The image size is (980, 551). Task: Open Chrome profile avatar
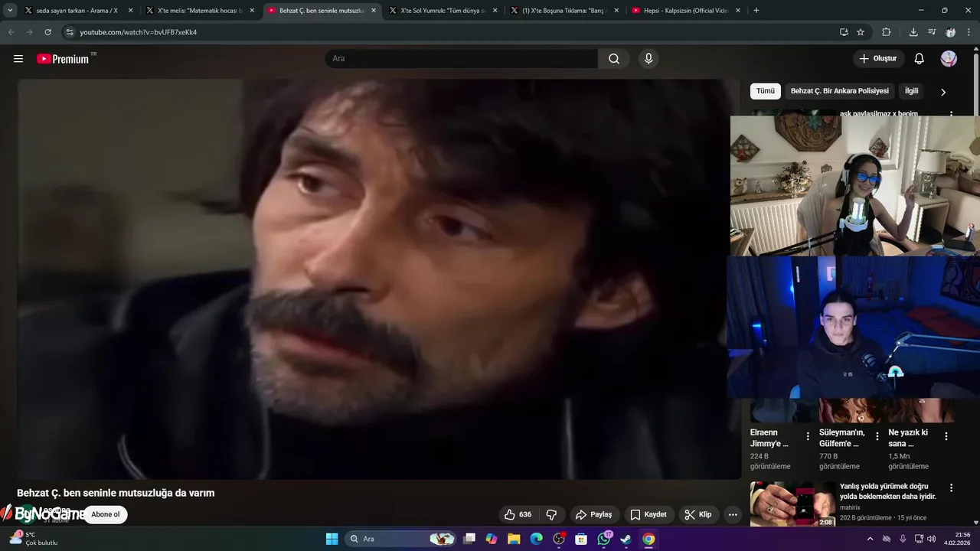point(950,32)
